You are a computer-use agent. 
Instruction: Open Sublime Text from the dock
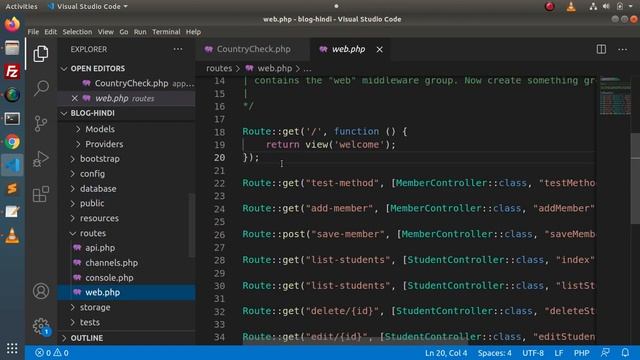pyautogui.click(x=12, y=189)
